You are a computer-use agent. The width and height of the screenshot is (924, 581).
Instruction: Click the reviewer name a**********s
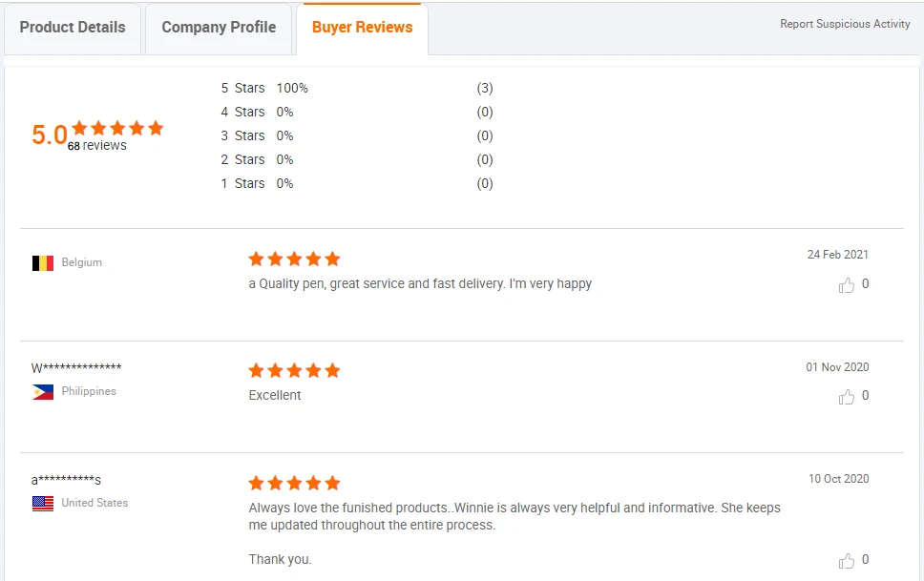tap(67, 480)
